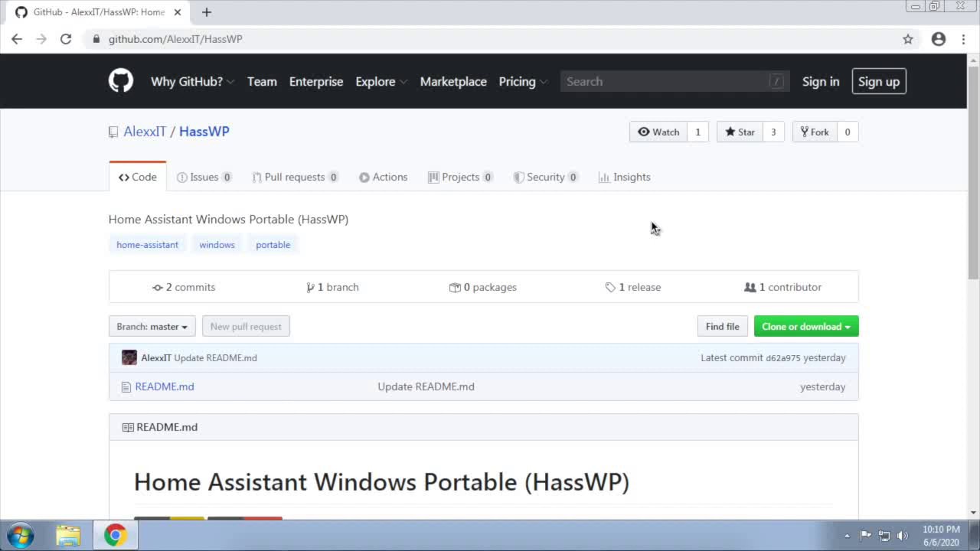The height and width of the screenshot is (551, 980).
Task: Click the network tray icon
Action: [x=884, y=536]
